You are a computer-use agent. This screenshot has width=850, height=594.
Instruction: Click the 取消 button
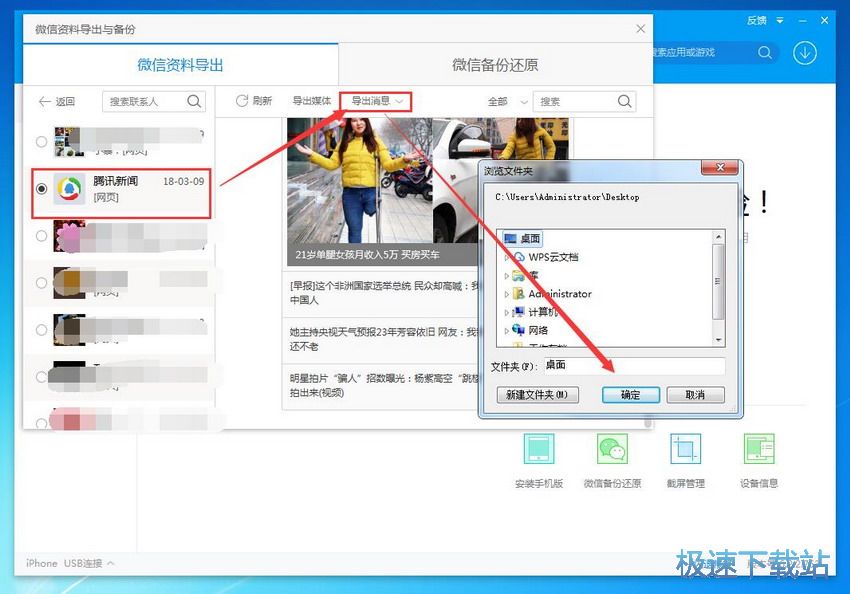click(x=696, y=395)
